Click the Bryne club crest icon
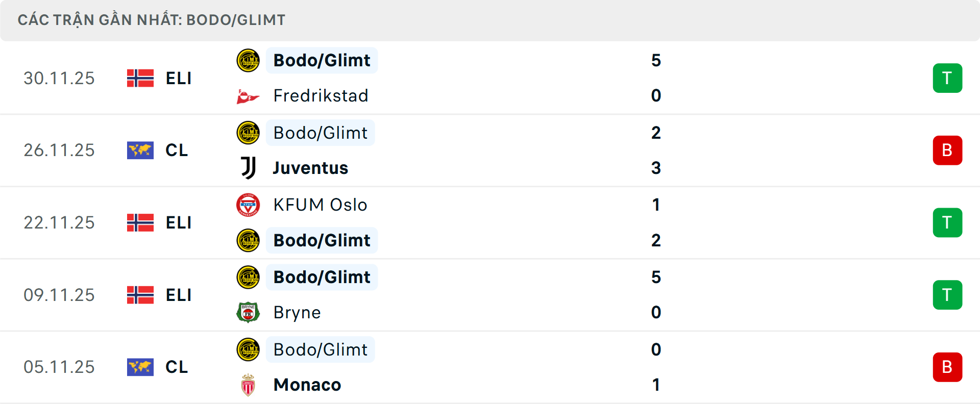 [x=248, y=312]
